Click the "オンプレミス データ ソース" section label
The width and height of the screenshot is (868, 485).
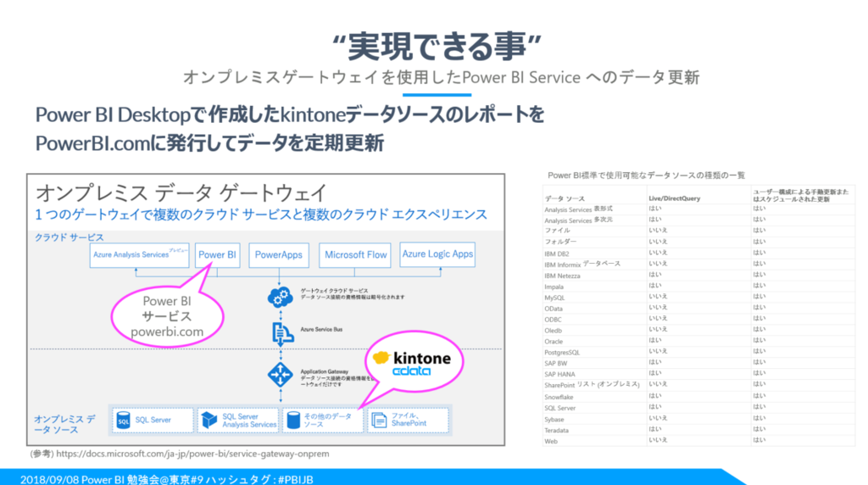[64, 424]
